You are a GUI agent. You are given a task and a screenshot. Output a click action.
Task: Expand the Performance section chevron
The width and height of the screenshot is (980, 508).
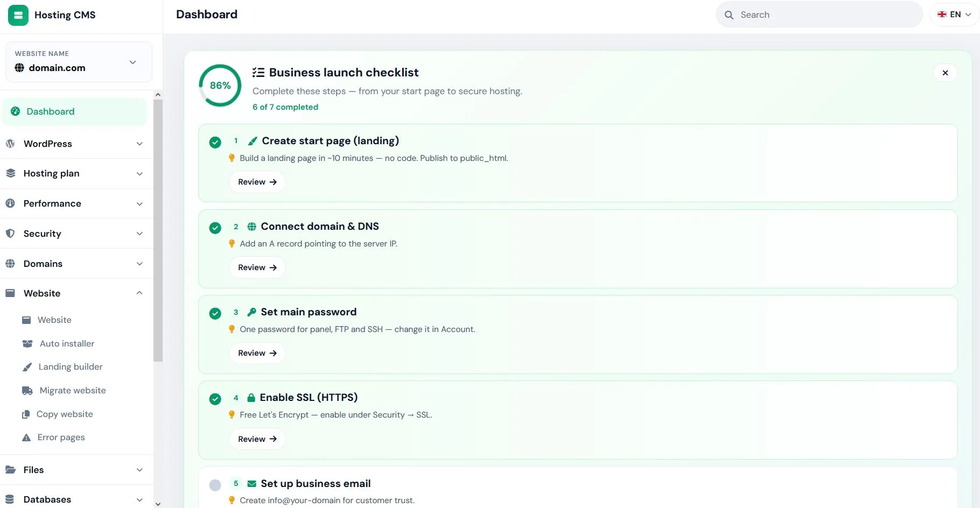(x=139, y=203)
